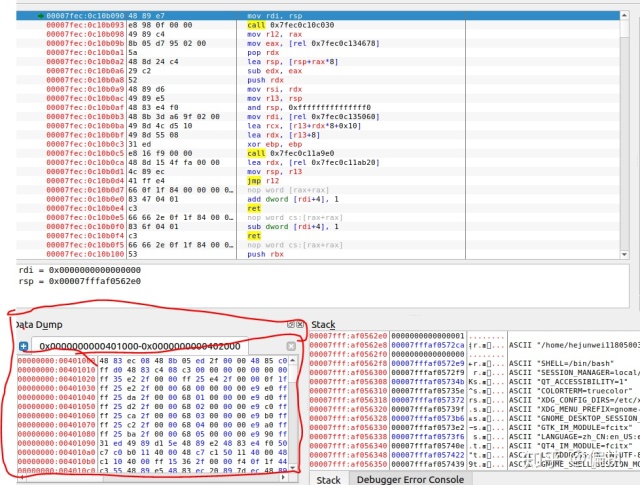The height and width of the screenshot is (485, 640).
Task: Select the 'jmp r12' instruction
Action: click(318, 180)
